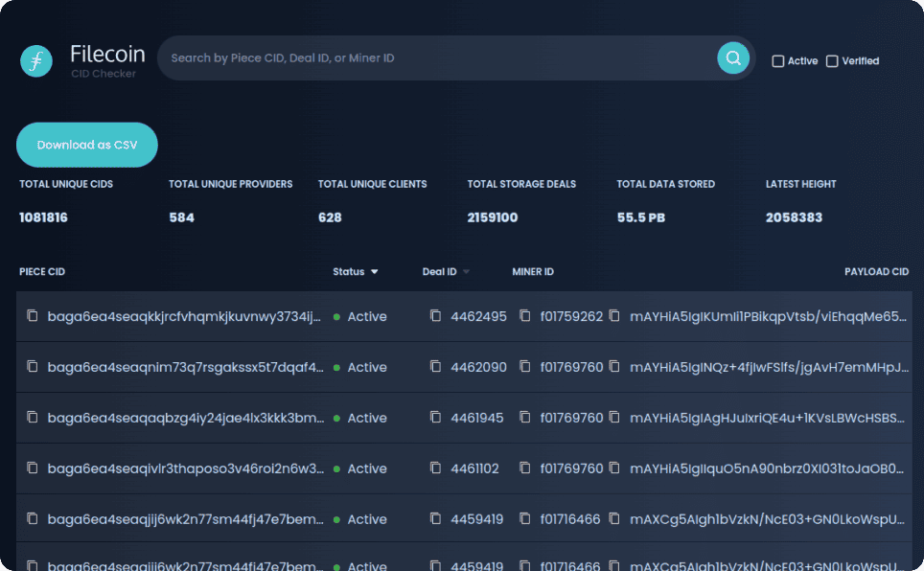
Task: Click Total Storage Deals value 2159100
Action: click(493, 217)
